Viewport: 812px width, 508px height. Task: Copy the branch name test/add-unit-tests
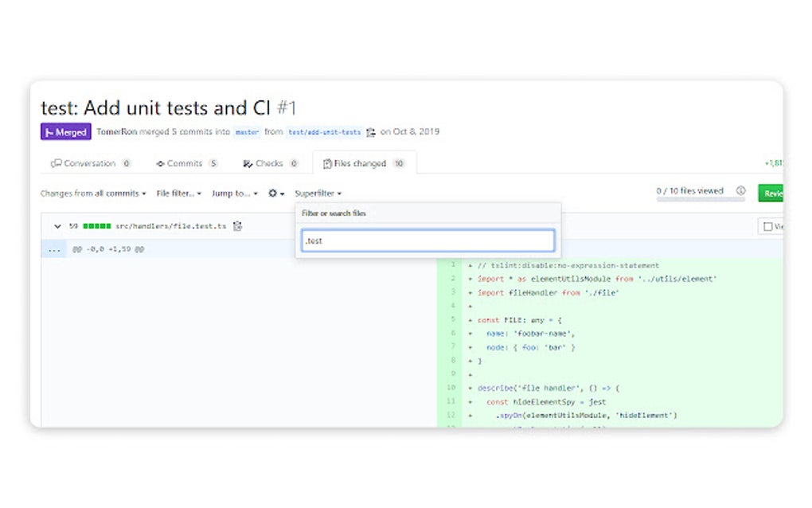pos(371,132)
